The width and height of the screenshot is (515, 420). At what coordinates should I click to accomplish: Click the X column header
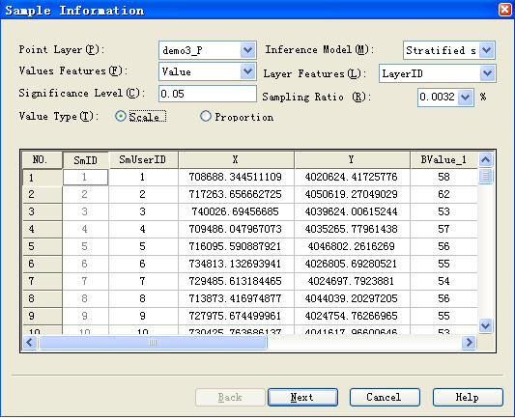click(x=236, y=160)
